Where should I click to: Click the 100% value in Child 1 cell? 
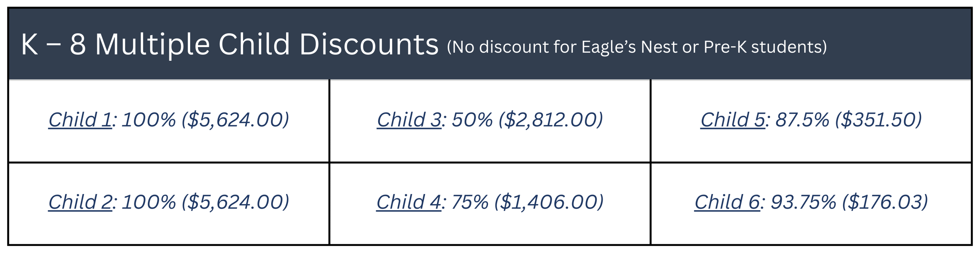point(149,120)
